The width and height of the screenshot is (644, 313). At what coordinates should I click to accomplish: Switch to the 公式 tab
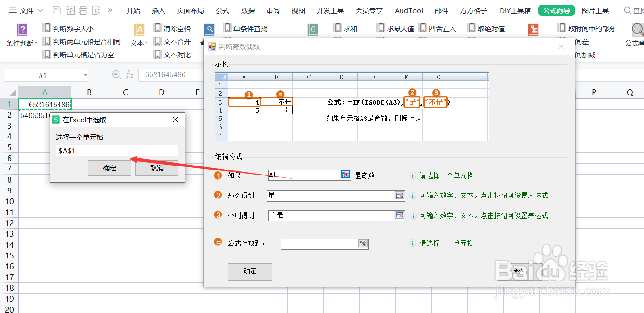click(x=223, y=10)
